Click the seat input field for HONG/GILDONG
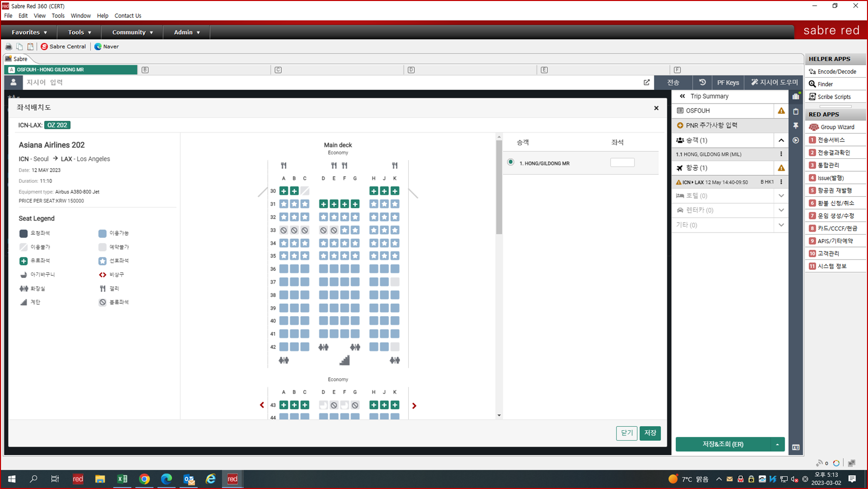 click(x=622, y=162)
